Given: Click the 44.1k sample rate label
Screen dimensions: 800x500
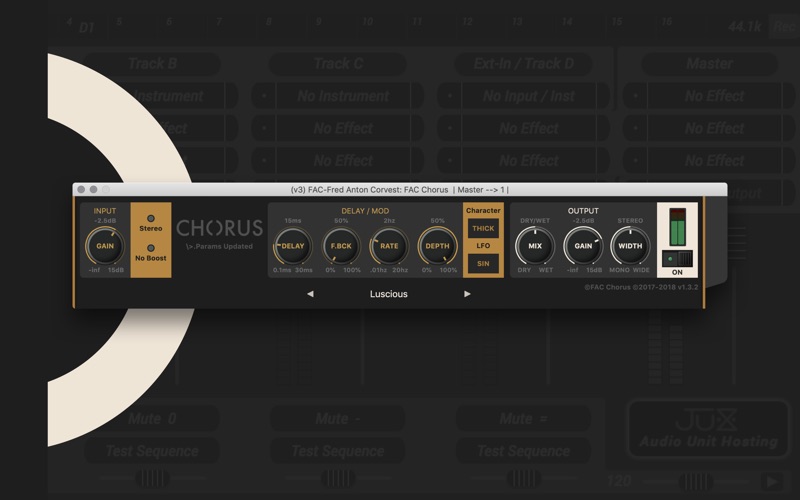Looking at the screenshot, I should [x=744, y=27].
